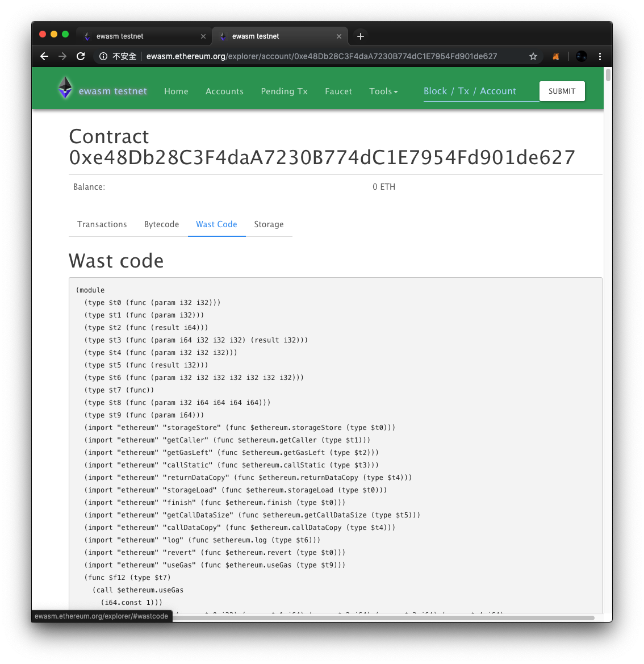Click the browser back arrow
The width and height of the screenshot is (644, 664).
(x=44, y=56)
